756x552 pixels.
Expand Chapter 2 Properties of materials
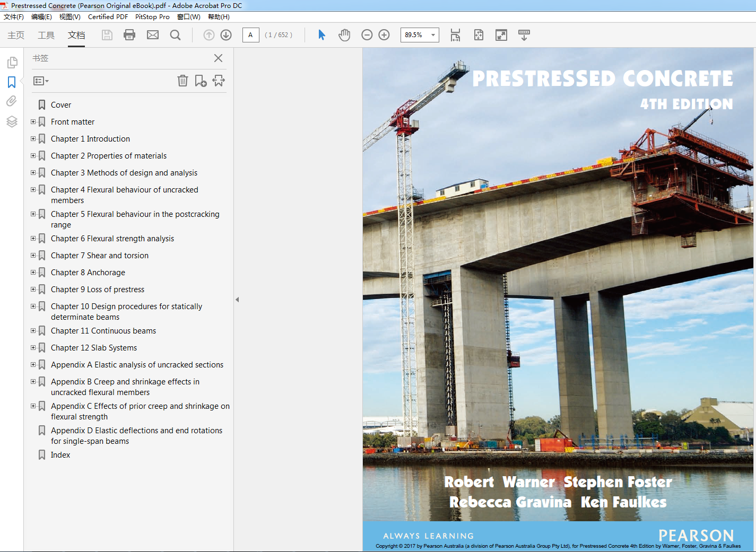33,156
